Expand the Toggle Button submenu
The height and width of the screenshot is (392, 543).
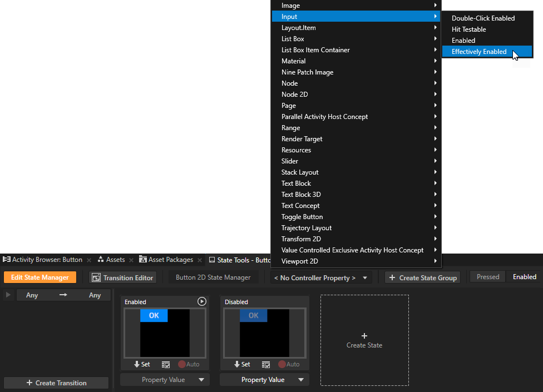click(x=356, y=216)
